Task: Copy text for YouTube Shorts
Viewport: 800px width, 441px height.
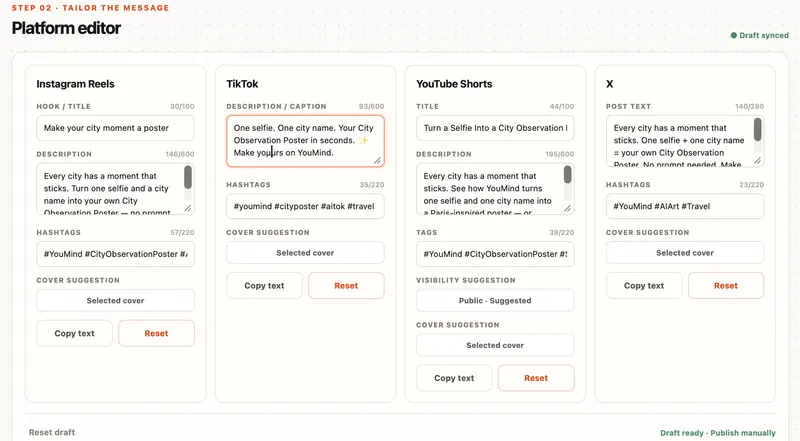Action: (x=454, y=378)
